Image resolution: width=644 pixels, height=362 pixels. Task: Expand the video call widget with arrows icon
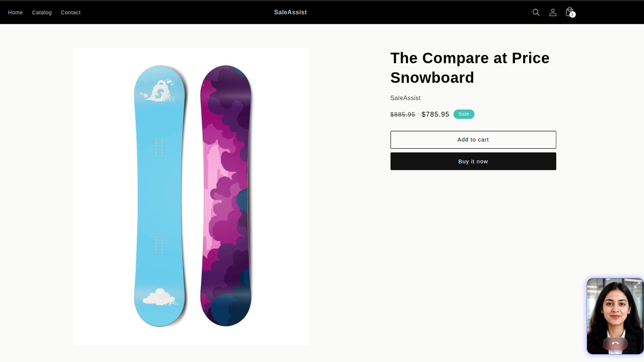click(637, 285)
